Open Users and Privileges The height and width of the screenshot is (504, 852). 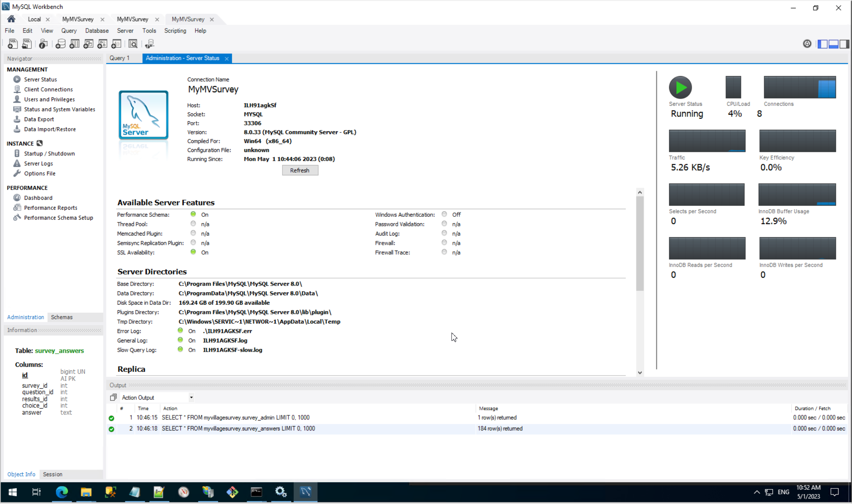click(49, 99)
